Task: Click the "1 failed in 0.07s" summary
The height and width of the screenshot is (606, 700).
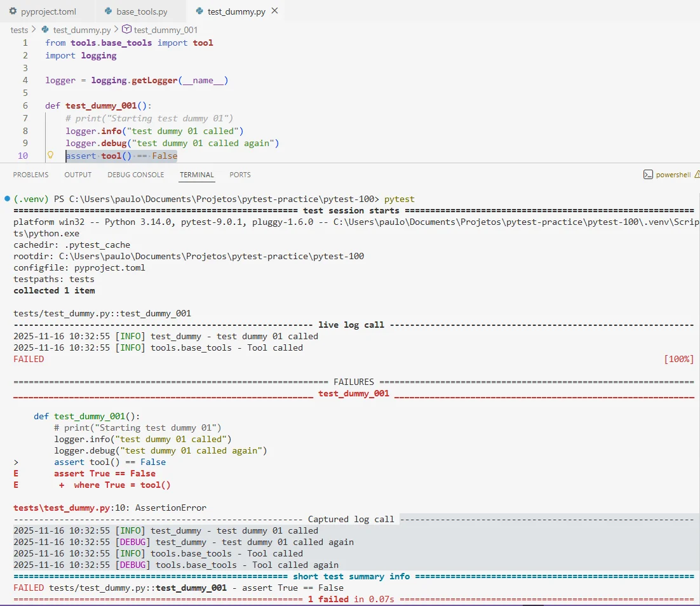Action: (351, 599)
